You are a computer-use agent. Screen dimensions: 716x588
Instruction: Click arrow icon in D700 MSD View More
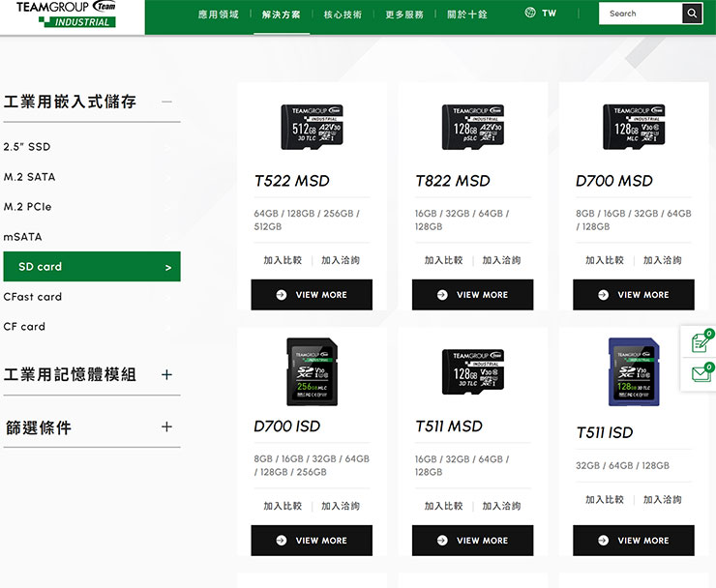click(x=603, y=295)
